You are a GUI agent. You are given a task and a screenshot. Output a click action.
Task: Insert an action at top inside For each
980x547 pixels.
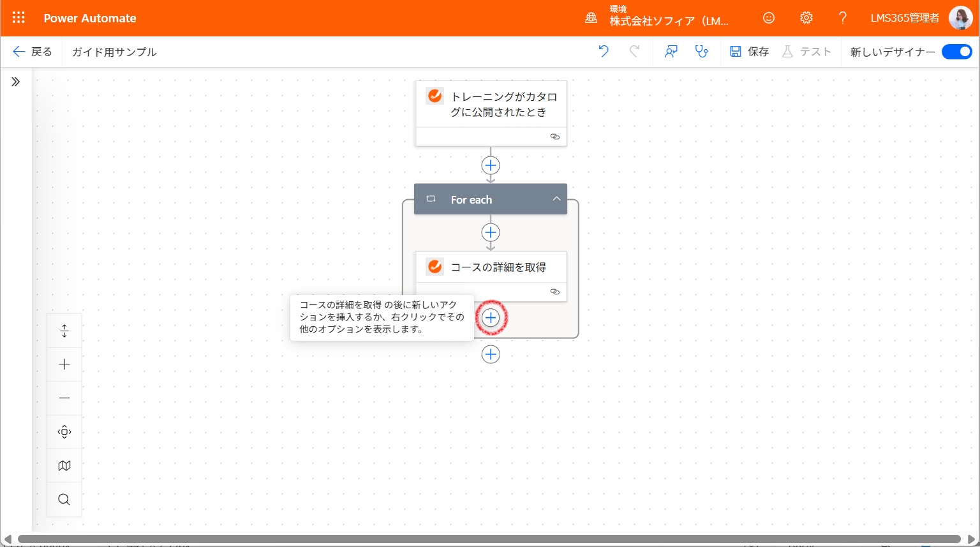coord(491,232)
